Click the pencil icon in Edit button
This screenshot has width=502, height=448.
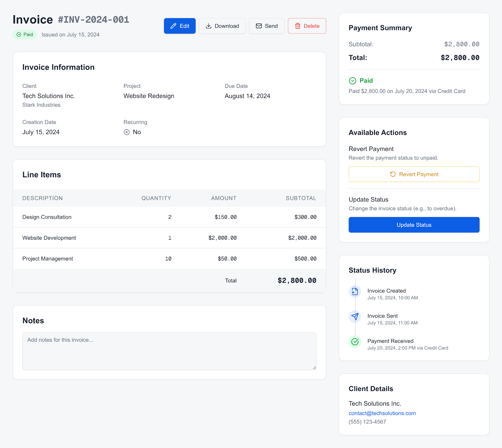click(173, 26)
